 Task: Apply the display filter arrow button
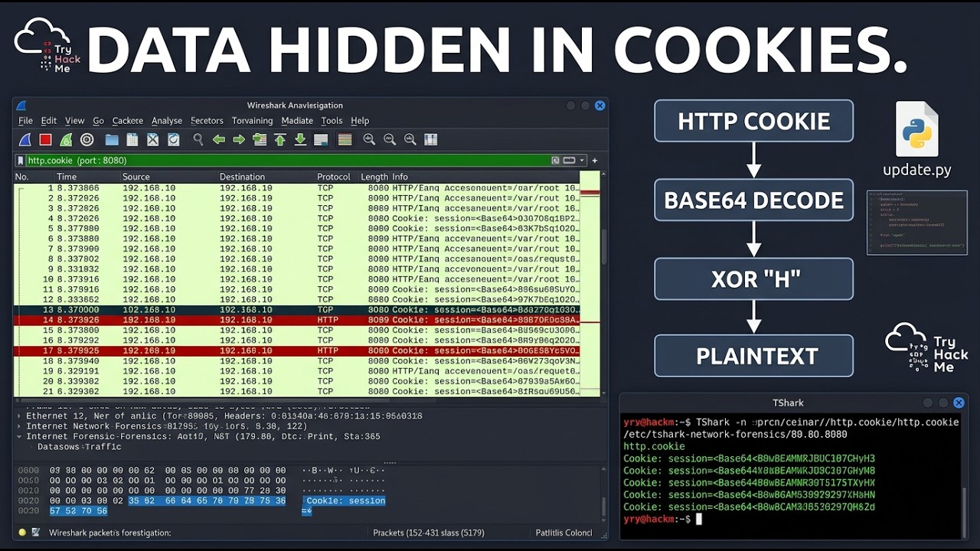click(569, 161)
